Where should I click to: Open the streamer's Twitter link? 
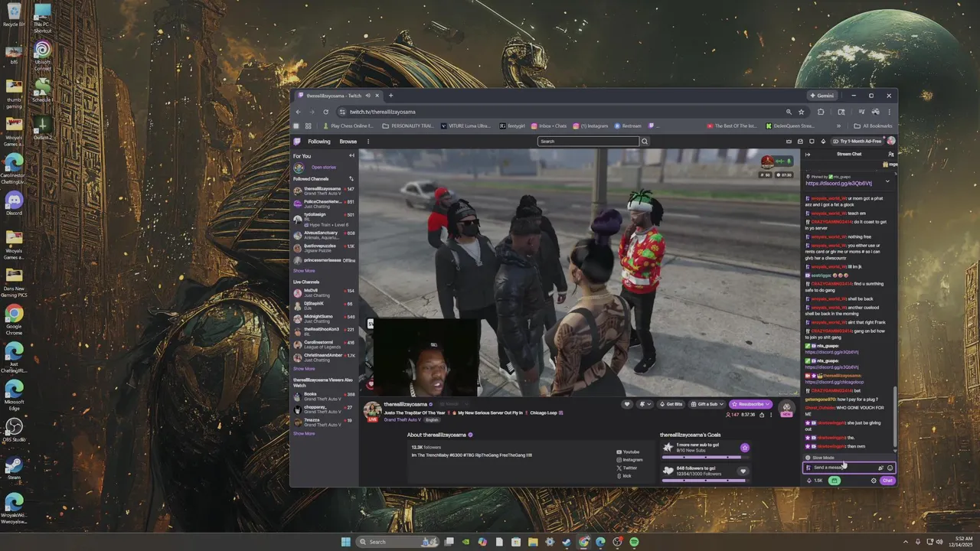click(x=626, y=468)
